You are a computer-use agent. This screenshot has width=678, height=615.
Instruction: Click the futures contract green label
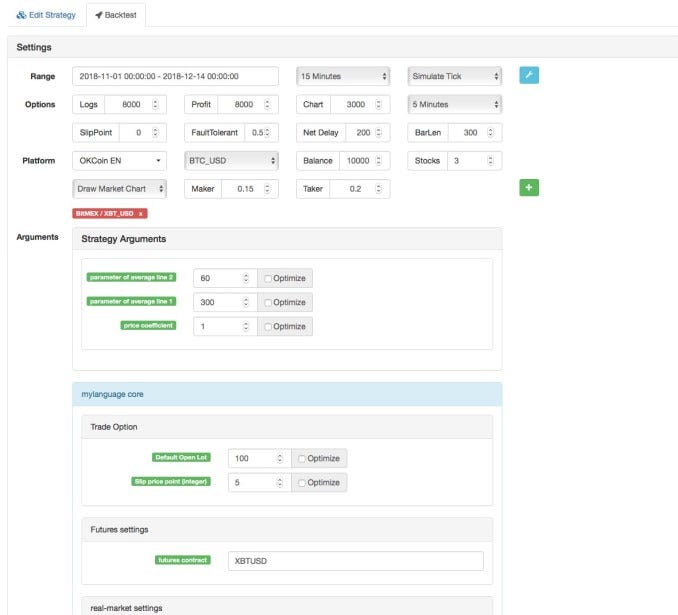(x=182, y=560)
